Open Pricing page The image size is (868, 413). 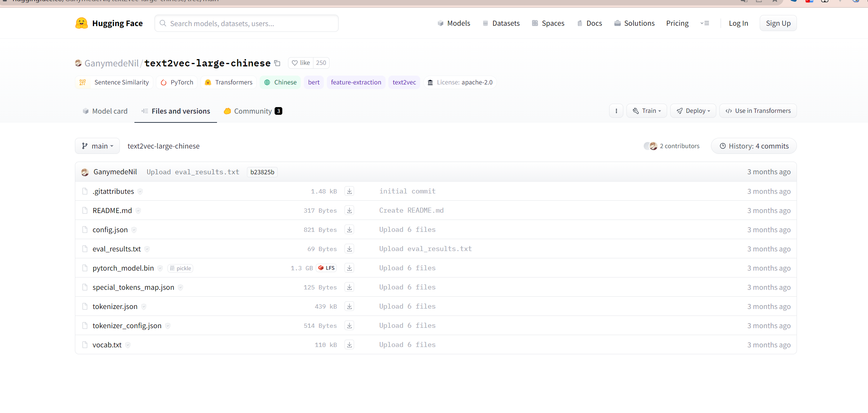[x=678, y=23]
